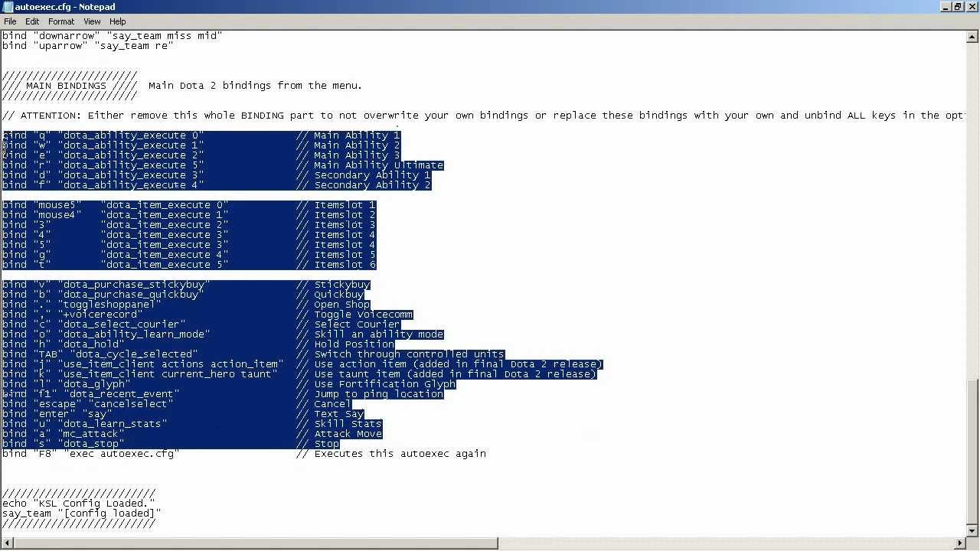Click the bind "downarrow" say_team miss mid line

112,36
